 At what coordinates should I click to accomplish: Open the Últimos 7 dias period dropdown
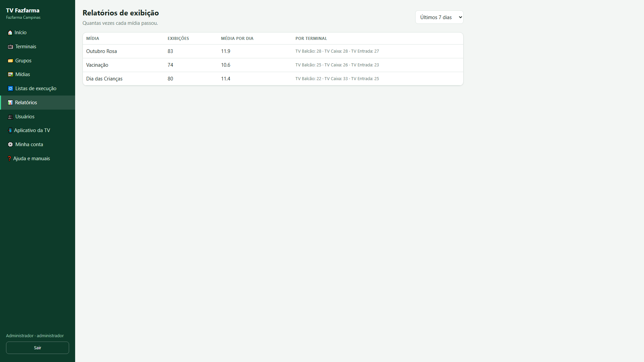pyautogui.click(x=439, y=17)
